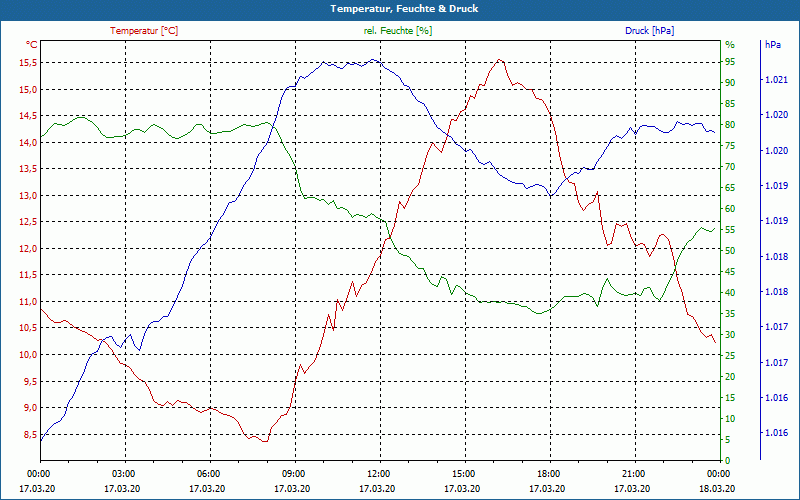Click the green '0' humidity axis tick
The height and width of the screenshot is (500, 800).
pos(728,460)
